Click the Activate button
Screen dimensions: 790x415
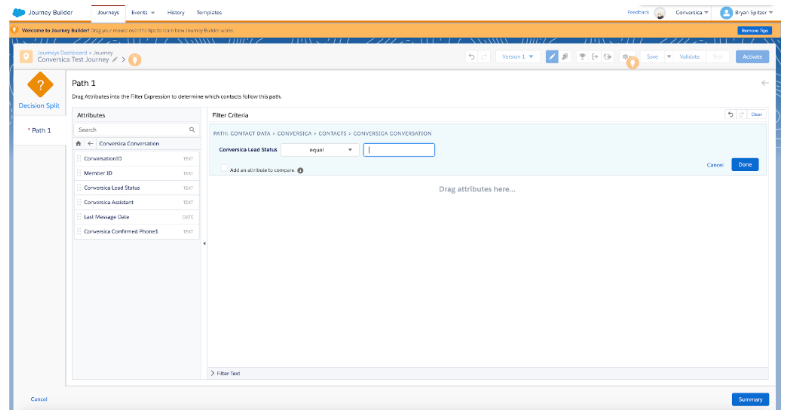click(x=752, y=57)
